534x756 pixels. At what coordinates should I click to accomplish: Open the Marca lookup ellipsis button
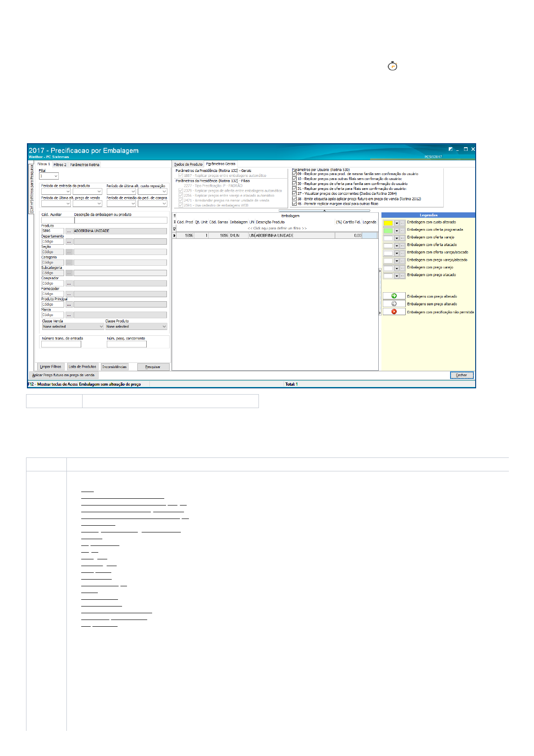click(x=69, y=315)
